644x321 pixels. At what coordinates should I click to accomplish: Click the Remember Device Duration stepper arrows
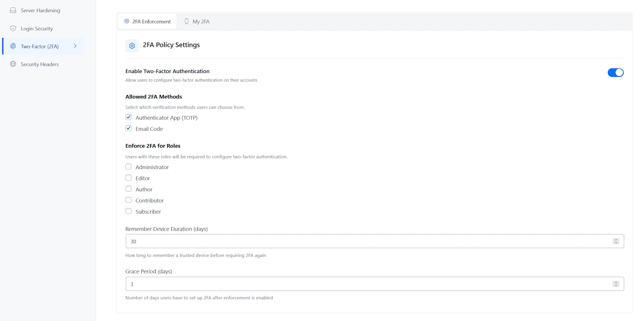pos(615,241)
